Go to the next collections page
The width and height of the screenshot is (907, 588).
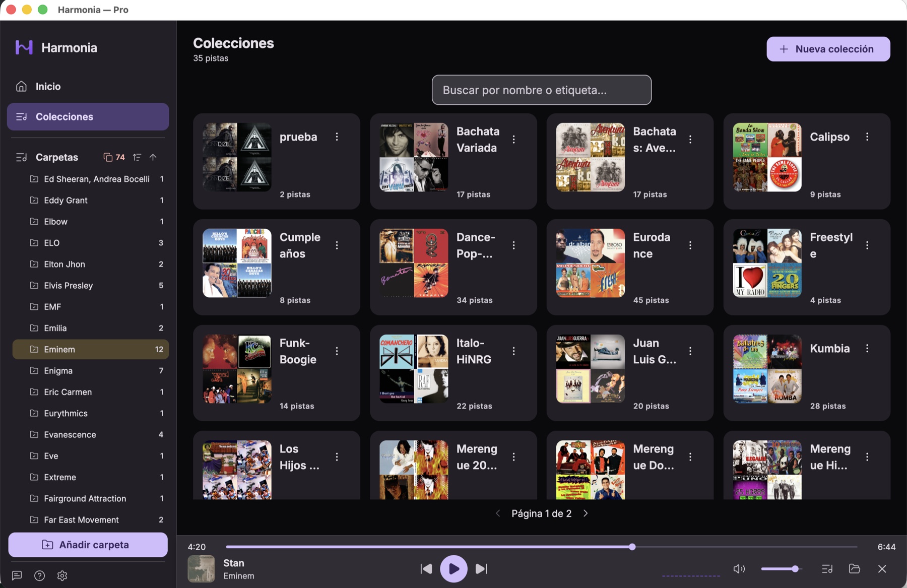tap(586, 513)
